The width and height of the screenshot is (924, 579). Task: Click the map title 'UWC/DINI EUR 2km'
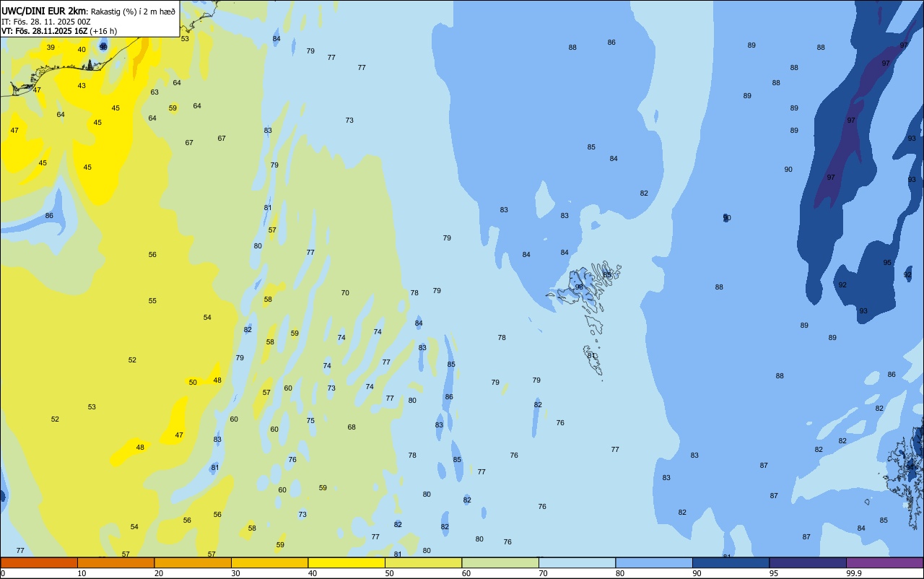tap(45, 11)
